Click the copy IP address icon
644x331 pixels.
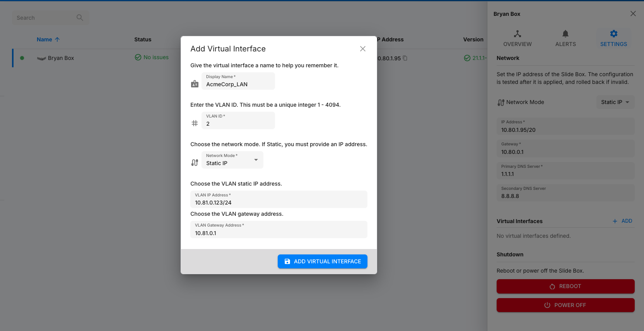405,58
